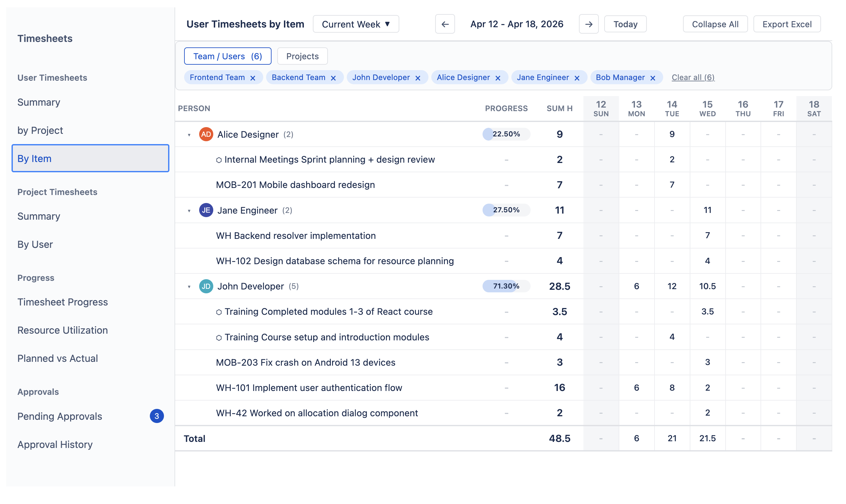Open Approval History in the sidebar
Viewport: 846px width, 504px height.
point(55,444)
